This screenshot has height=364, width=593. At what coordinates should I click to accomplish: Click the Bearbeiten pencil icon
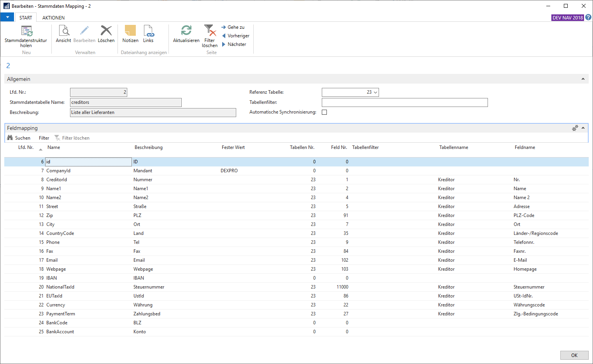[84, 31]
